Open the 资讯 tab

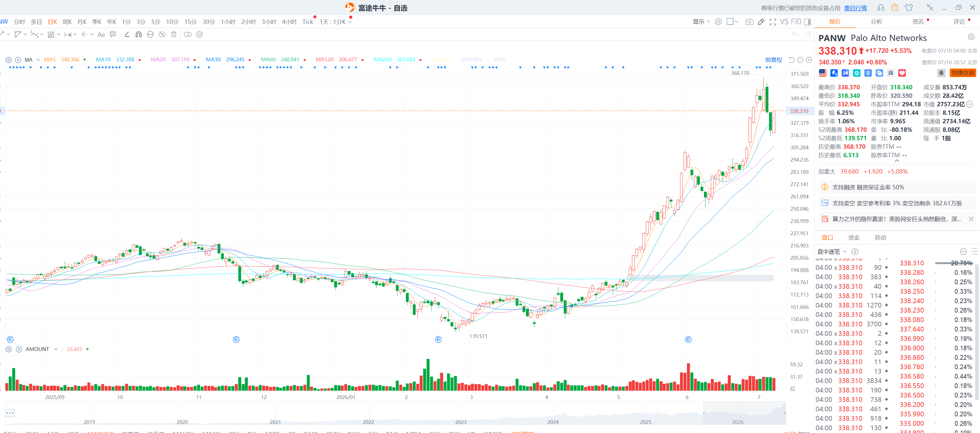[918, 21]
